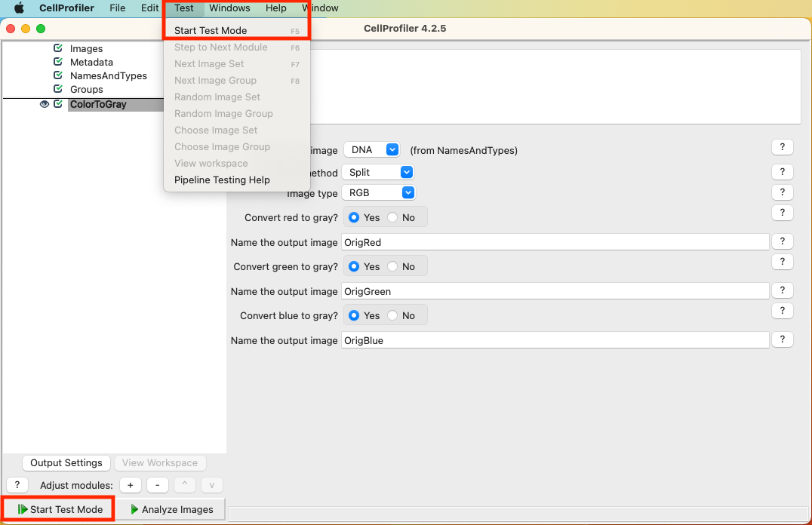Click the help icon beside the input image setting

(783, 146)
